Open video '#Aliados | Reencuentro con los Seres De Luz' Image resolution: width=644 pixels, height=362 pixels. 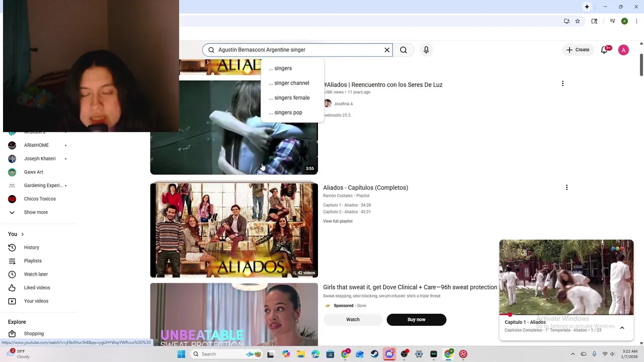tap(383, 84)
